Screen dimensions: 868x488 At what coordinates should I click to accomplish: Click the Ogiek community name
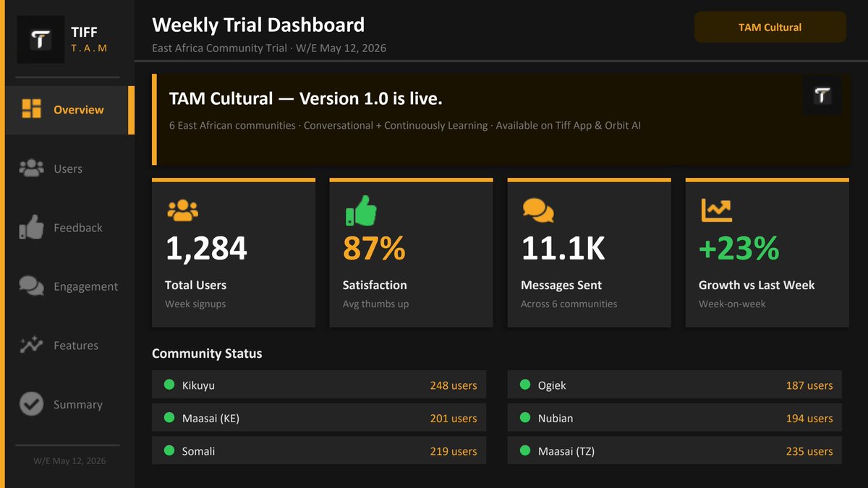click(552, 385)
